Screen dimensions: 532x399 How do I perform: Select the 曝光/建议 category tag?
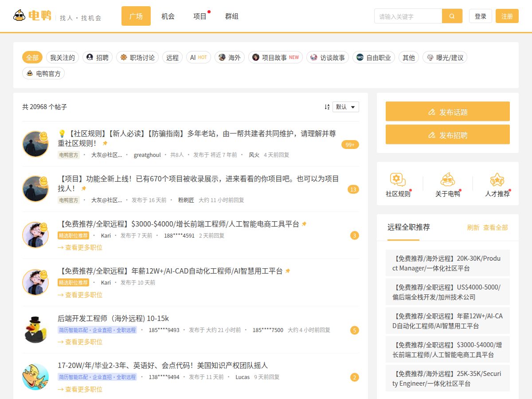(x=445, y=57)
